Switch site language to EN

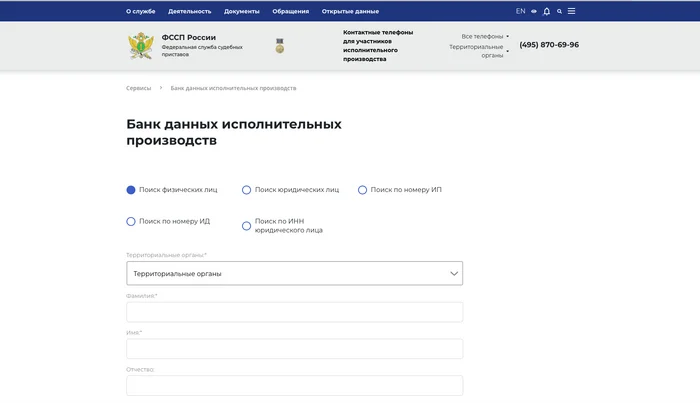coord(521,11)
